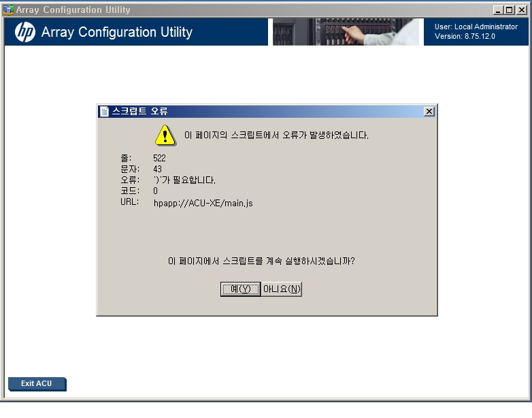The height and width of the screenshot is (418, 532).
Task: Click the 오류: label in the dialog
Action: 130,180
